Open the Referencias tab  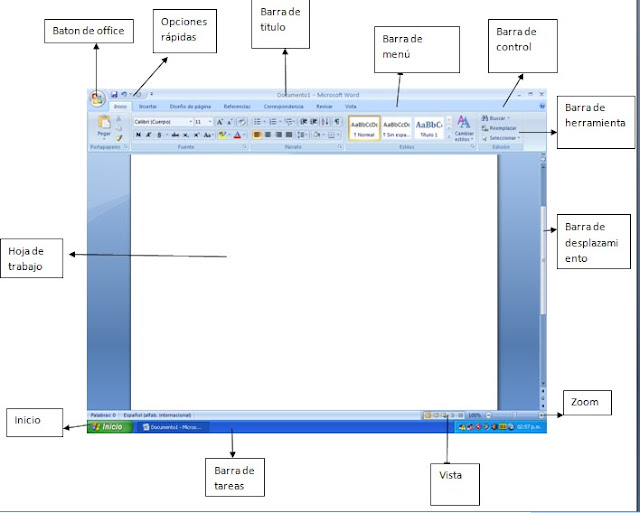click(x=237, y=107)
